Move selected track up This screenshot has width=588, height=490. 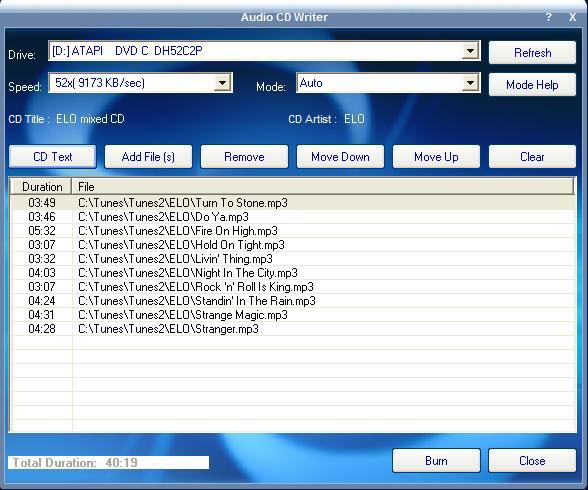(x=436, y=156)
